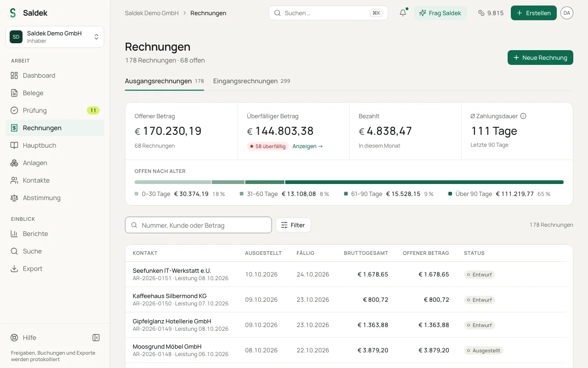Screen dimensions: 588x368
Task: Navigate to Anlagen
Action: click(55, 163)
